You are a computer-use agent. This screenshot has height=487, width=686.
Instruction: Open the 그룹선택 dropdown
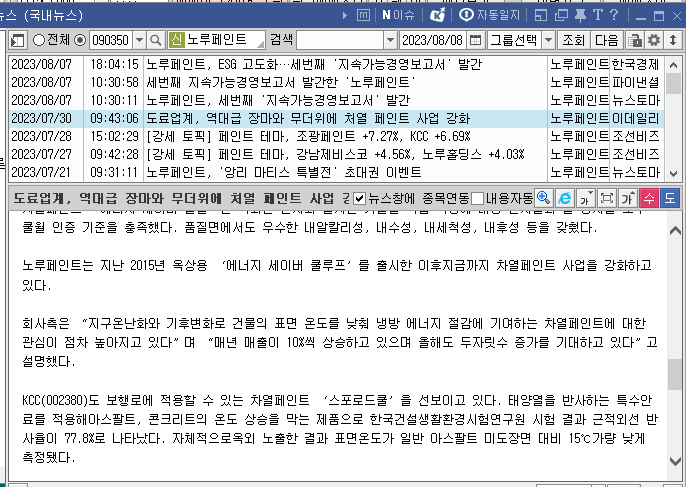[549, 40]
